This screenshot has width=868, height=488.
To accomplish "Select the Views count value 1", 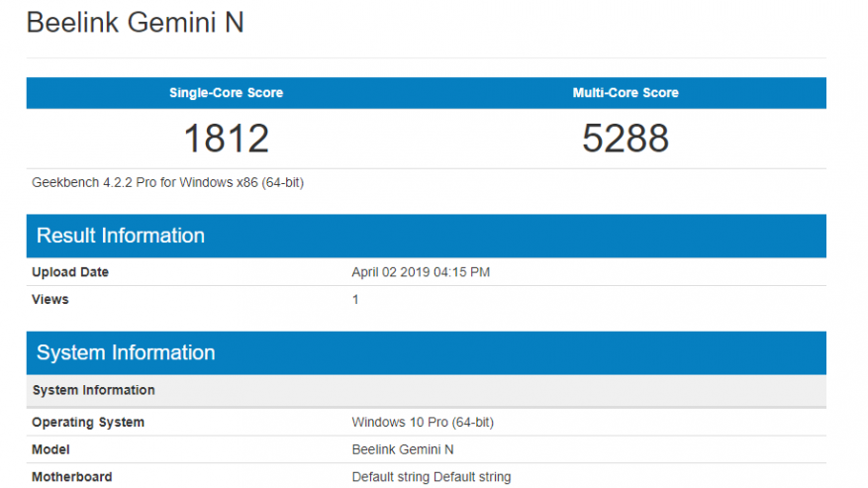I will [x=355, y=300].
